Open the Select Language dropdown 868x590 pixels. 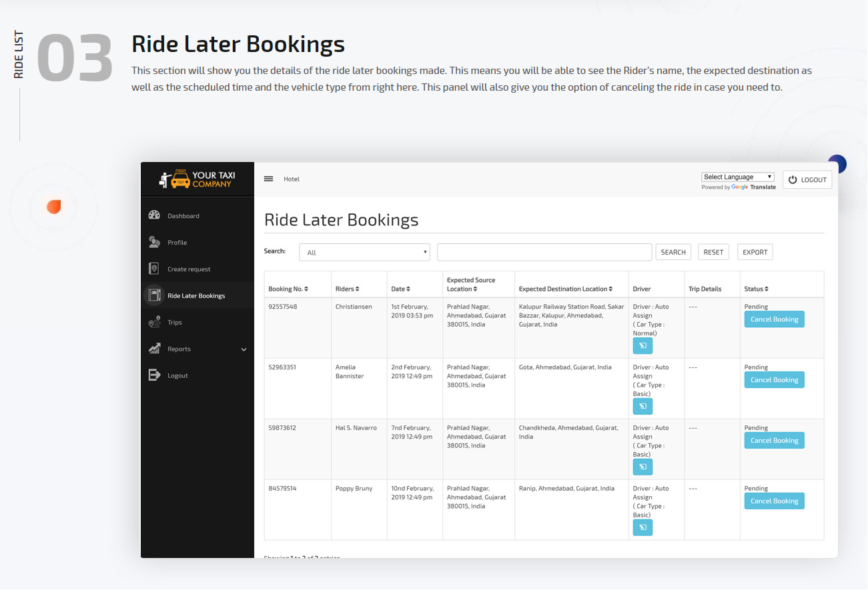[x=738, y=177]
